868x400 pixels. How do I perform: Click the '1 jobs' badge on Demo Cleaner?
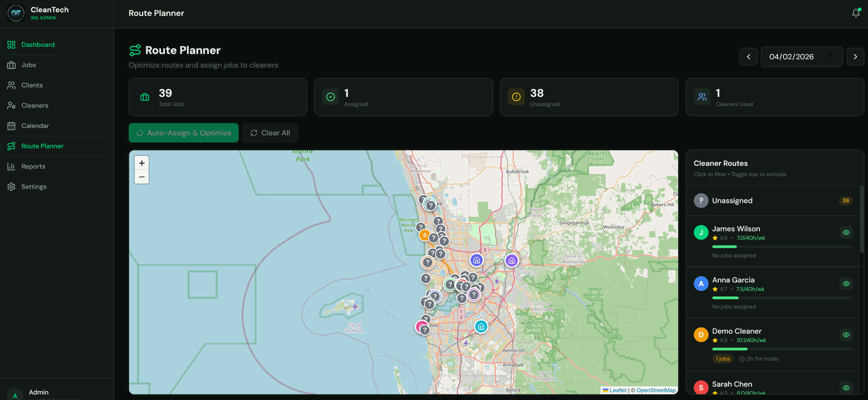pos(723,359)
